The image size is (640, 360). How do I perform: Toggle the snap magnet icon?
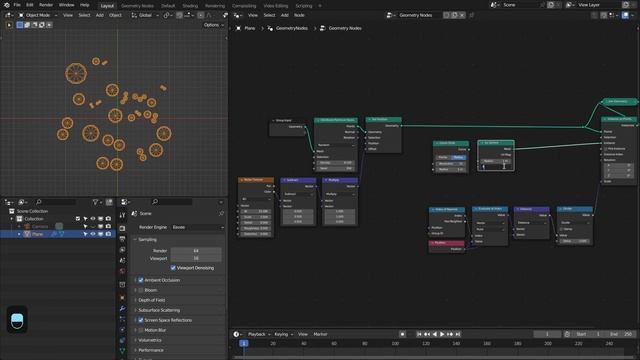[179, 15]
